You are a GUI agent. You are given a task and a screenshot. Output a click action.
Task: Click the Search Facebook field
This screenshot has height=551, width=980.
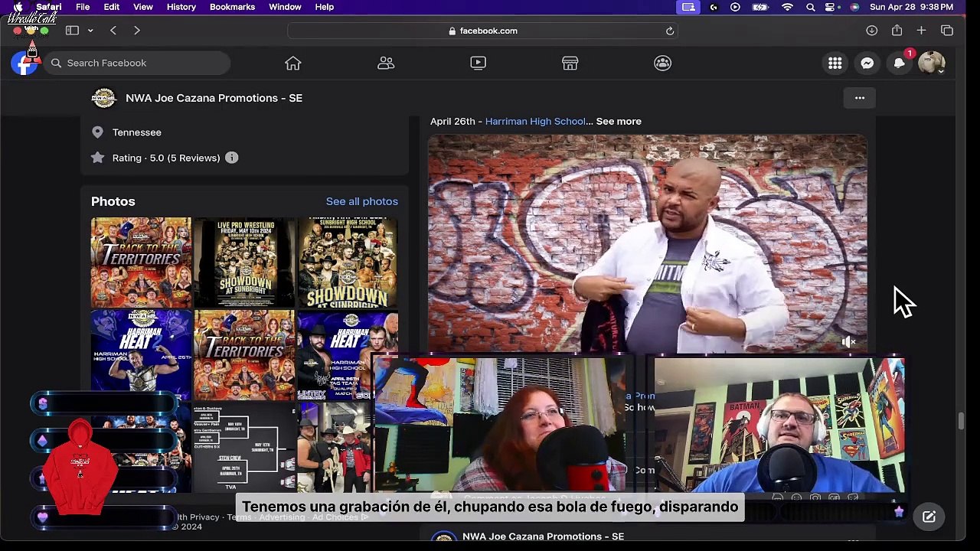click(136, 63)
